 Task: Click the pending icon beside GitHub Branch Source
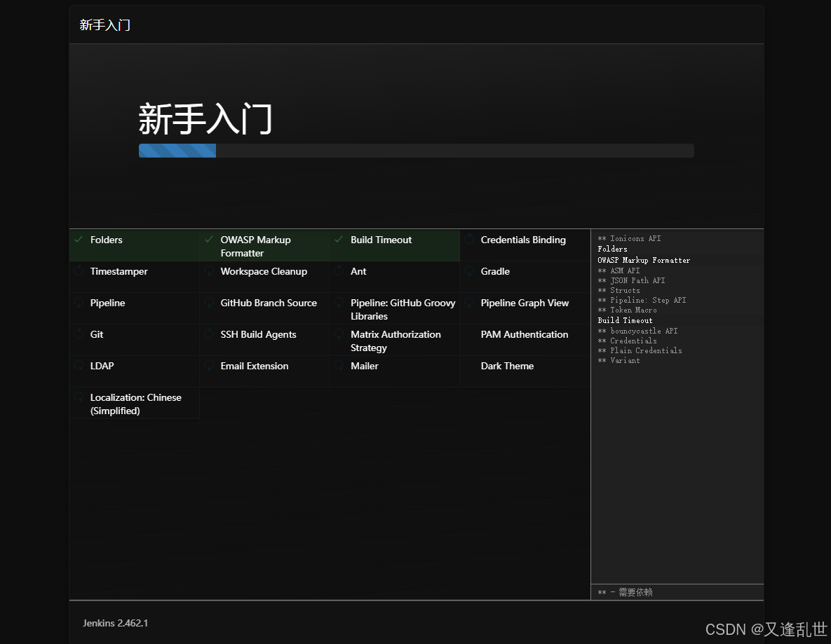(209, 303)
